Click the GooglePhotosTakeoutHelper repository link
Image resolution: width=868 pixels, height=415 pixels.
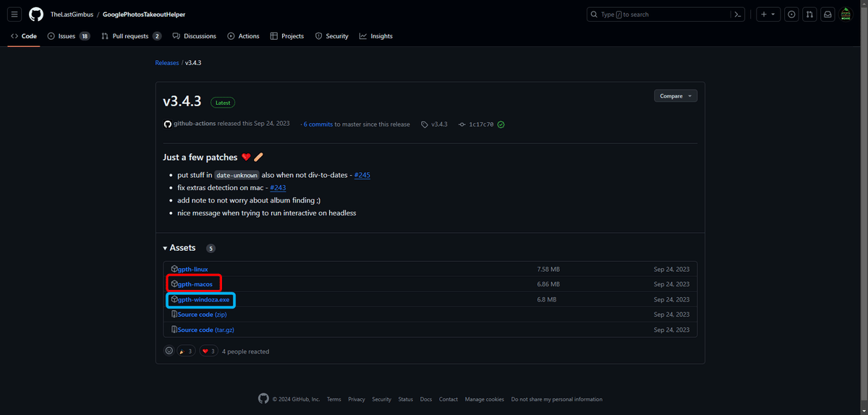[144, 14]
